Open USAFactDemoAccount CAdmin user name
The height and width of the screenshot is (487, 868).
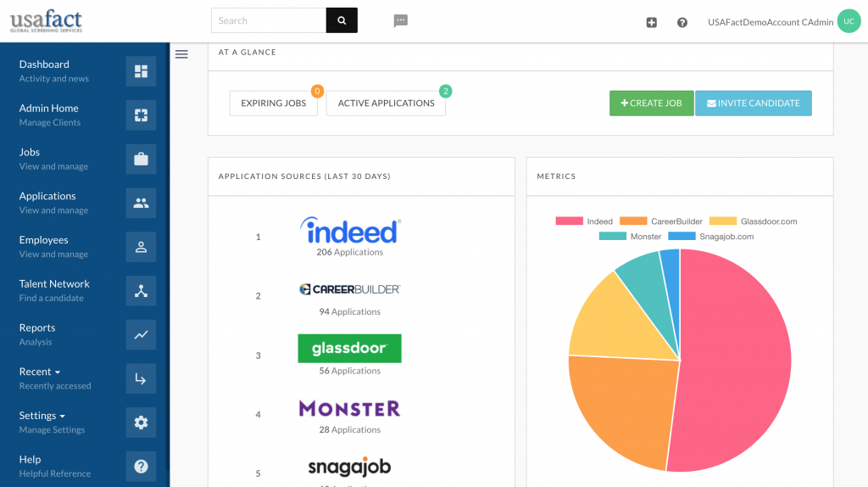771,22
